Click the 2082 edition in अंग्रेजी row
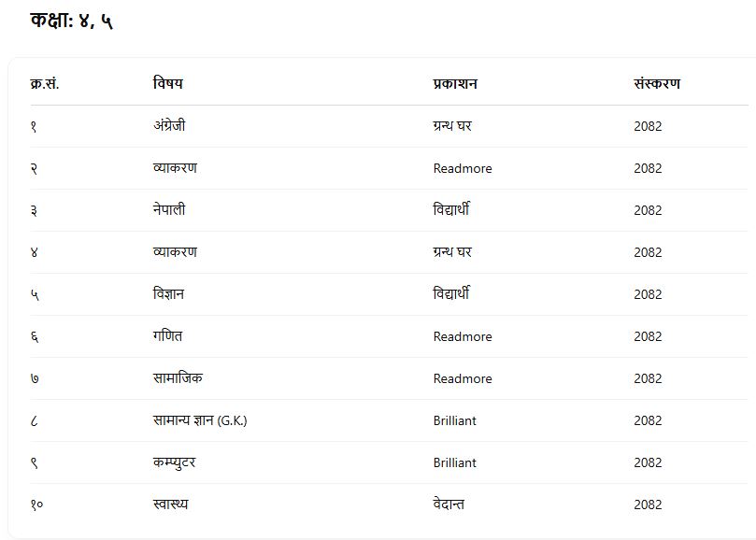The image size is (756, 540). [x=648, y=126]
